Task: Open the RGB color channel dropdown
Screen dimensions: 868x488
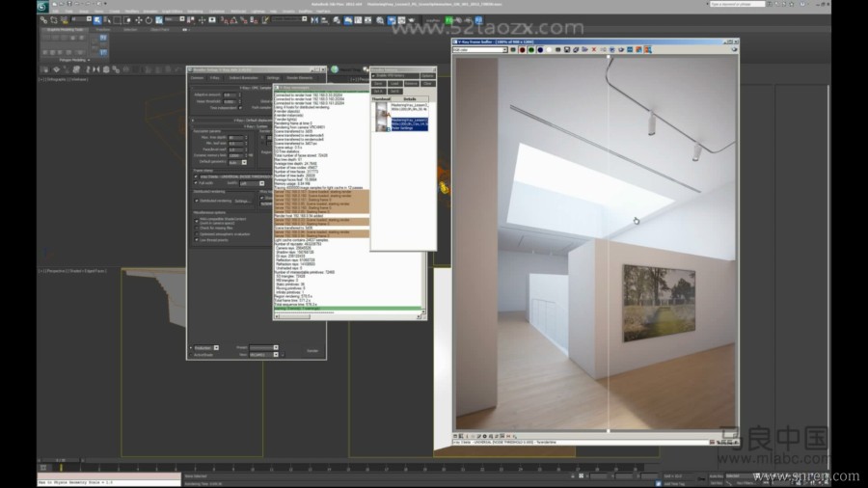Action: click(480, 50)
